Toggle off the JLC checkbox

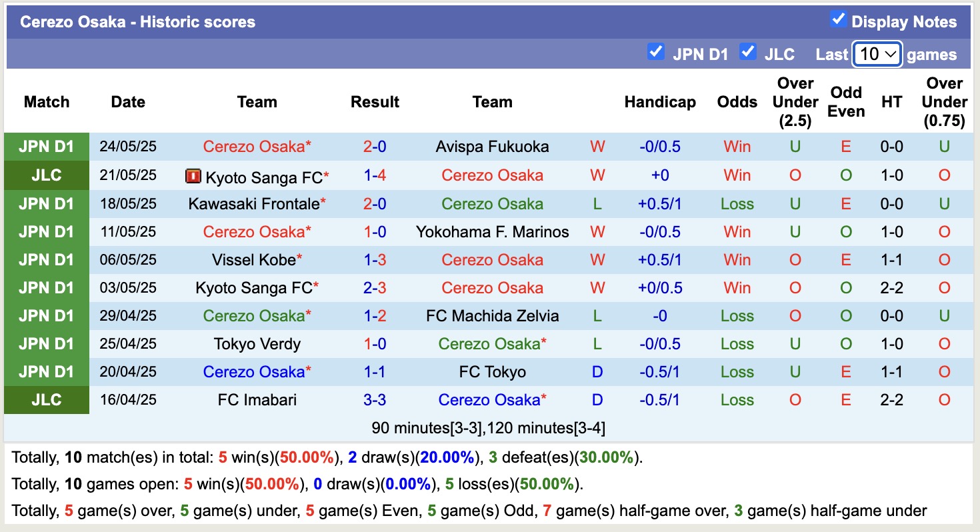(749, 52)
